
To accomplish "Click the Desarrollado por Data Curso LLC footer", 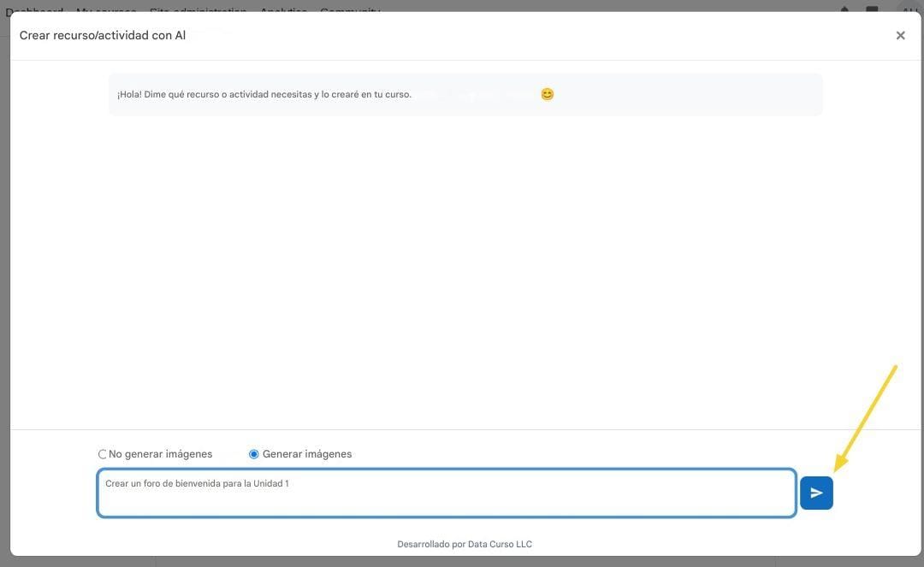I will 465,544.
